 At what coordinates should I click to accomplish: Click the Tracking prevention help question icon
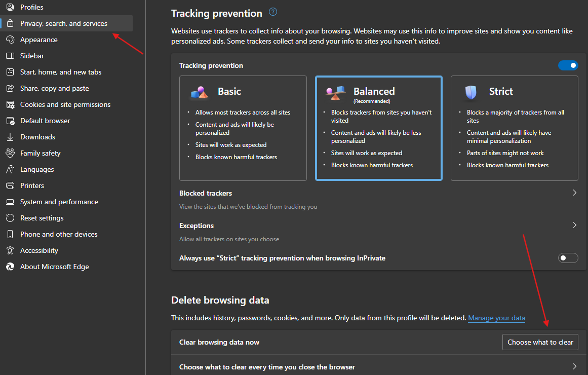273,12
